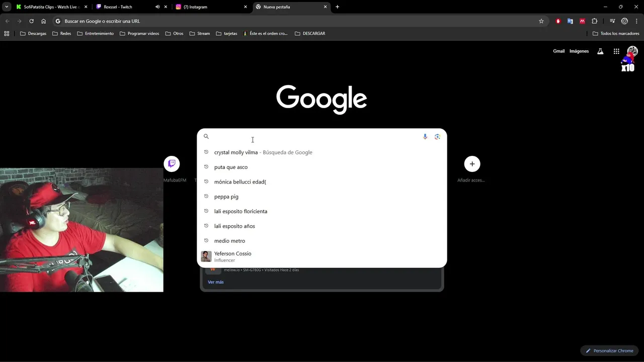Close the Instagram tab
The width and height of the screenshot is (644, 362).
click(246, 7)
